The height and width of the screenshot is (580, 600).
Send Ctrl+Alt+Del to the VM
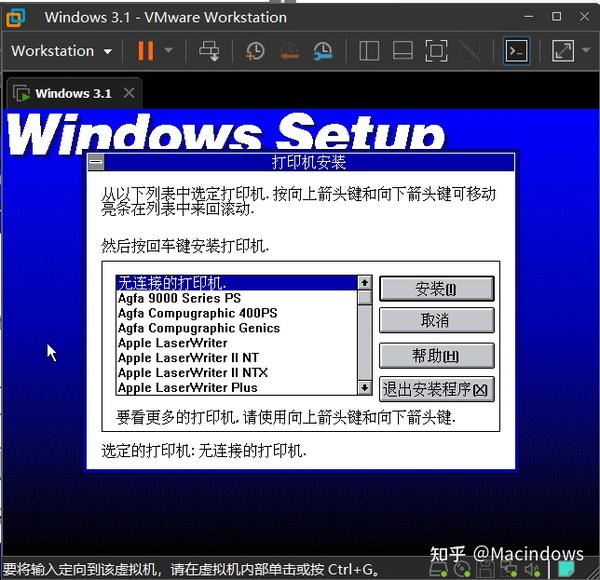(x=209, y=51)
